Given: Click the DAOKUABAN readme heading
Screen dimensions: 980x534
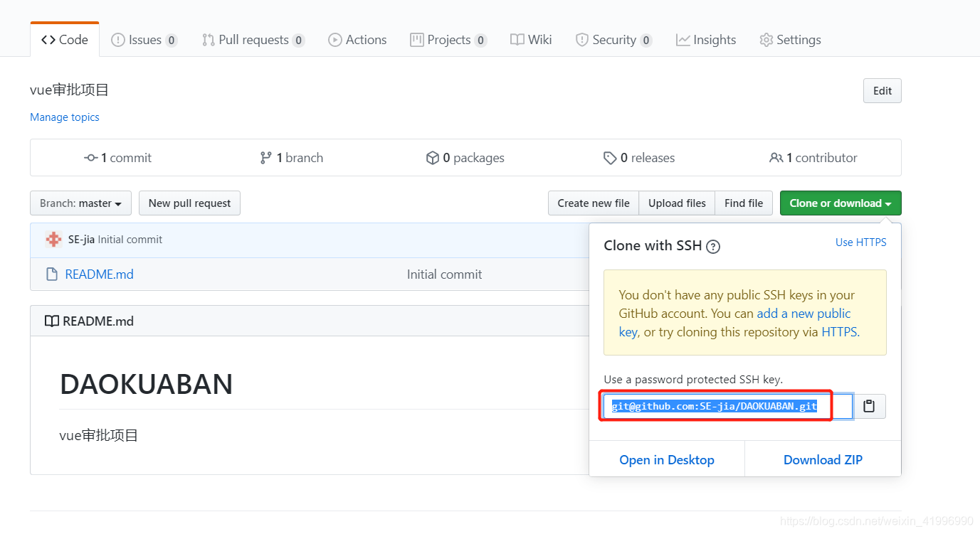Looking at the screenshot, I should pyautogui.click(x=147, y=384).
